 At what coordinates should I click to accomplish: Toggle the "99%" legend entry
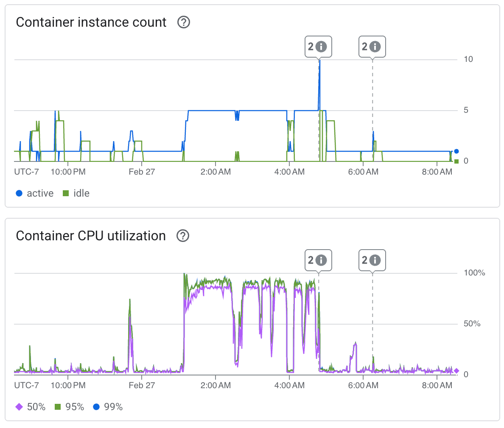pos(113,407)
